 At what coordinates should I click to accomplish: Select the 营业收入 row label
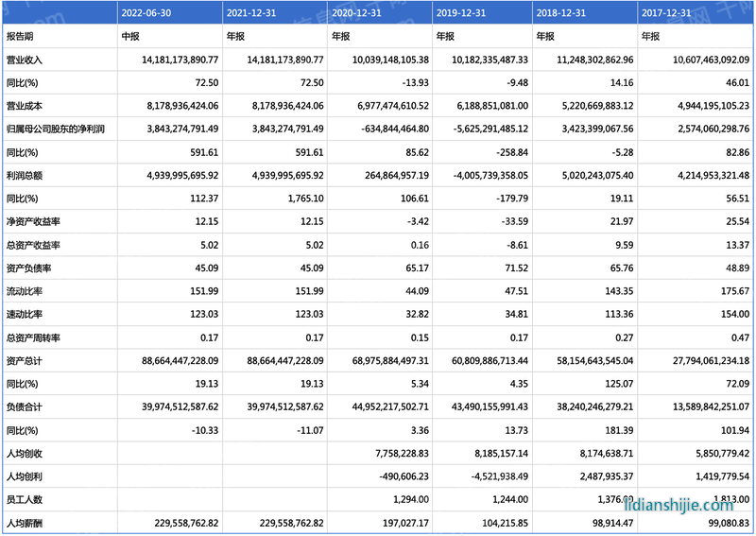tap(25, 60)
